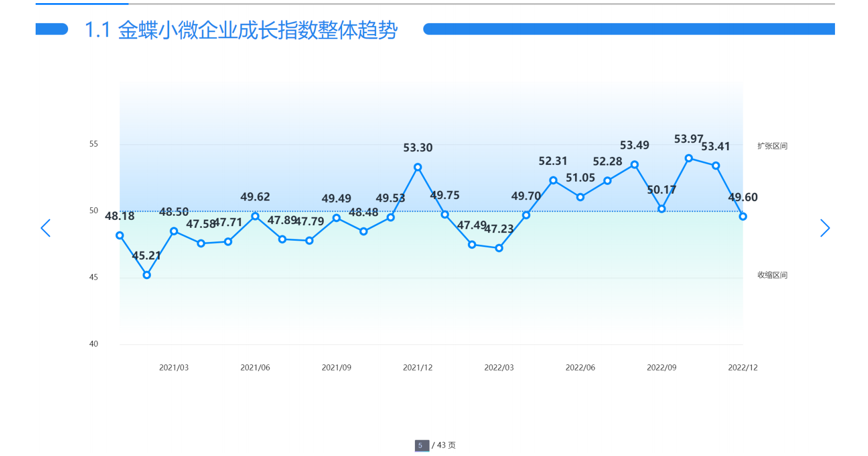Select the peak point labeled 53.30

[x=417, y=167]
